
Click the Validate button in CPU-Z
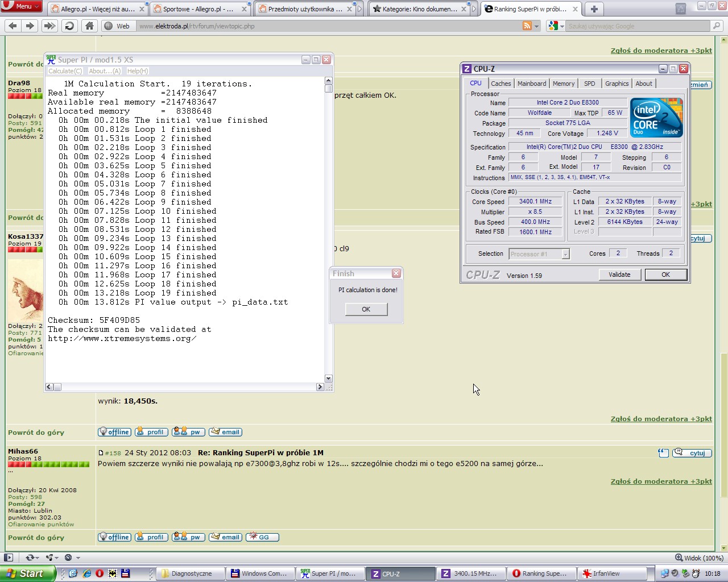(619, 275)
